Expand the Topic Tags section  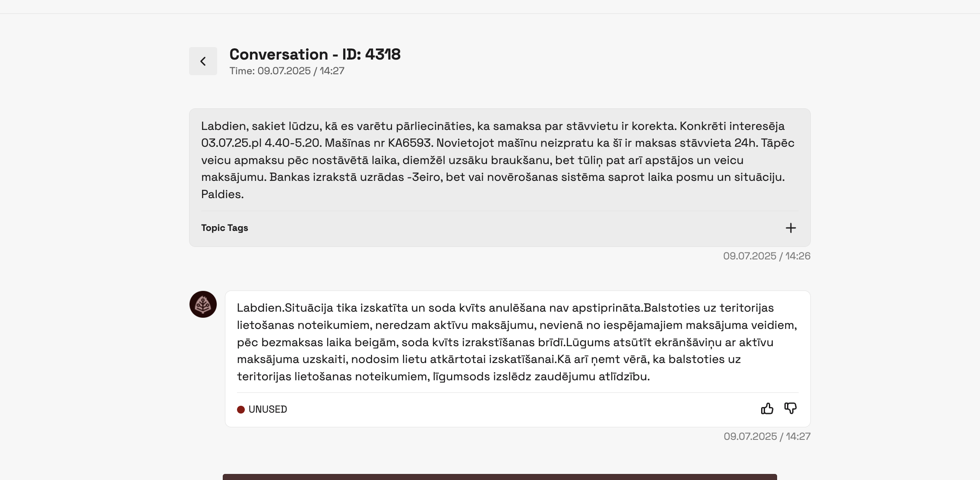click(224, 228)
